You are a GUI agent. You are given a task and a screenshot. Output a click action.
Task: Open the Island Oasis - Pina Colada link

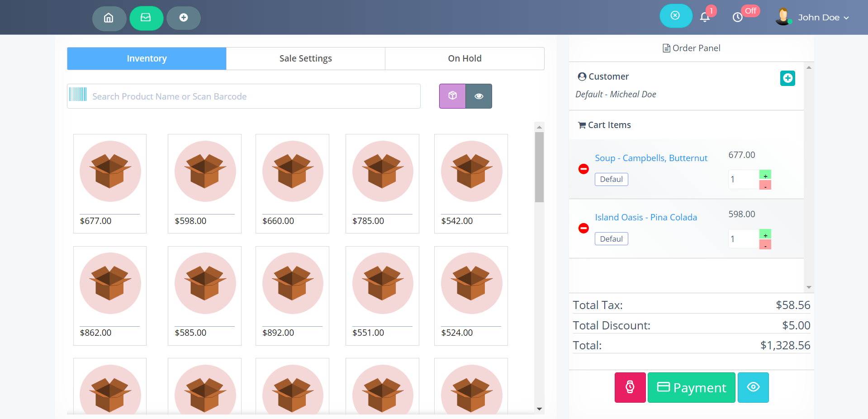click(x=645, y=217)
